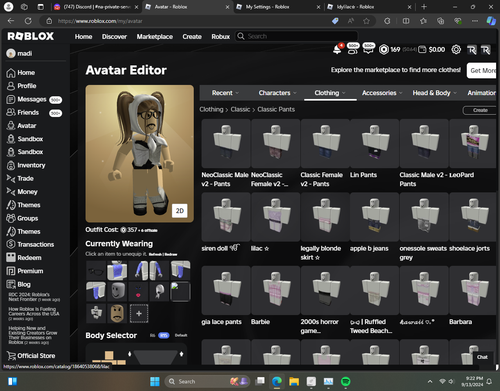This screenshot has height=391, width=500.
Task: Open the Marketplace menu item
Action: (155, 36)
